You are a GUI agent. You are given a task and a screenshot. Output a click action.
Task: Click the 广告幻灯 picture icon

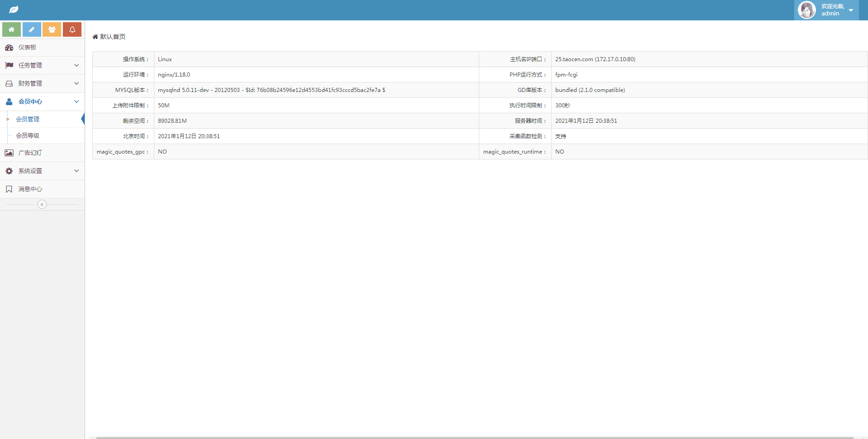click(x=9, y=153)
